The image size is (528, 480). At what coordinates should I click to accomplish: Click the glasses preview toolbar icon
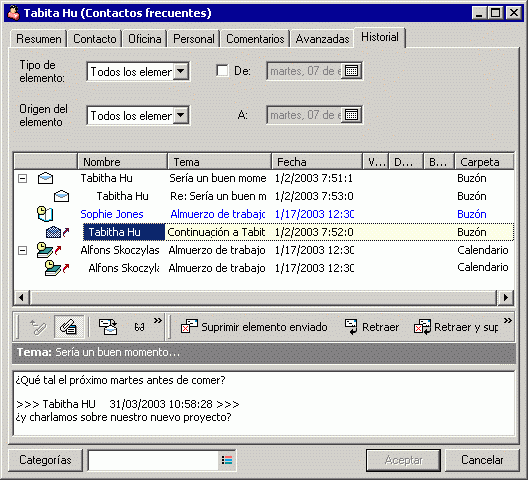click(139, 327)
